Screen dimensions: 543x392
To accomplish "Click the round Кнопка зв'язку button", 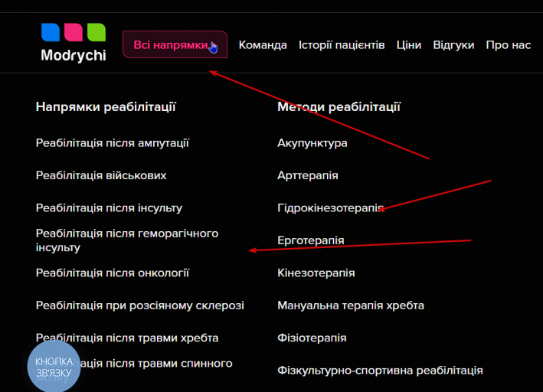I will point(54,367).
